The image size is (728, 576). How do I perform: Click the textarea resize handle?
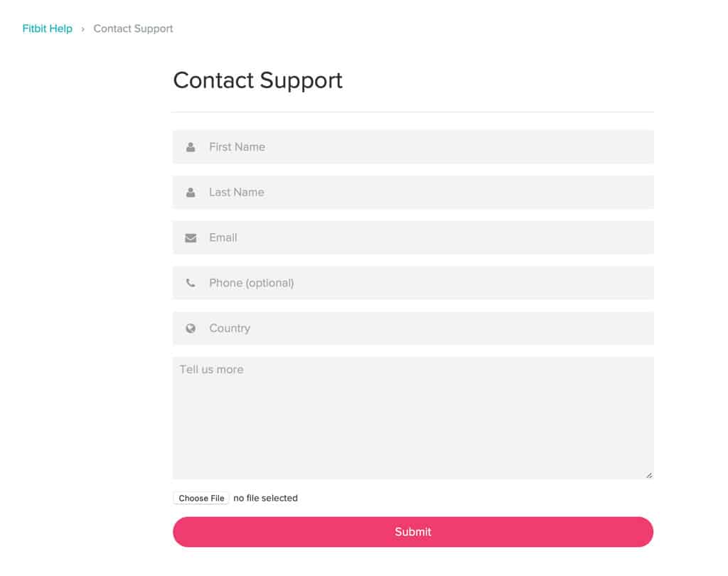(x=648, y=473)
